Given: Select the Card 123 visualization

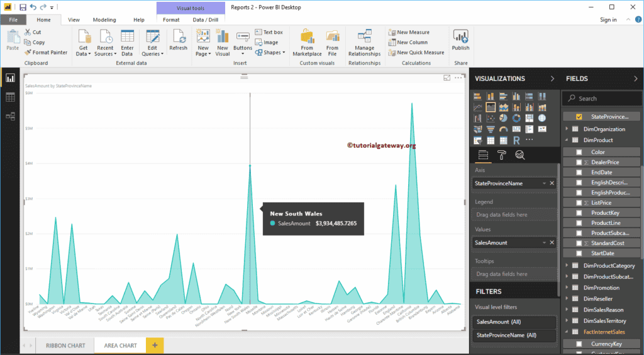Looking at the screenshot, I should (516, 129).
